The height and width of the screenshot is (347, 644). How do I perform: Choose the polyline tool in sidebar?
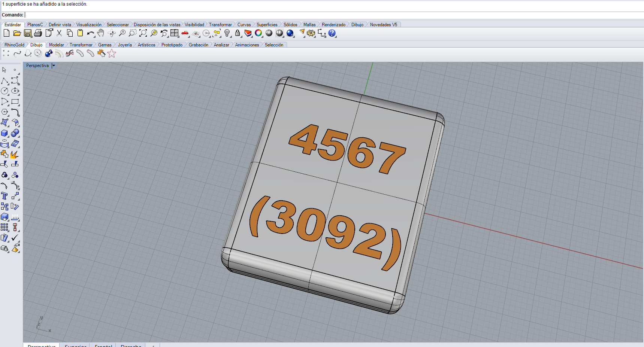click(x=4, y=81)
